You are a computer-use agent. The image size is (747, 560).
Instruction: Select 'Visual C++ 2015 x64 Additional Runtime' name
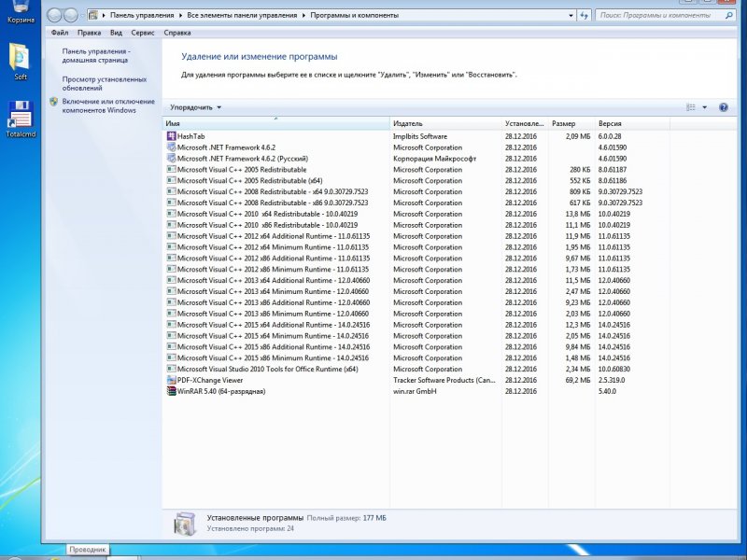pos(274,325)
